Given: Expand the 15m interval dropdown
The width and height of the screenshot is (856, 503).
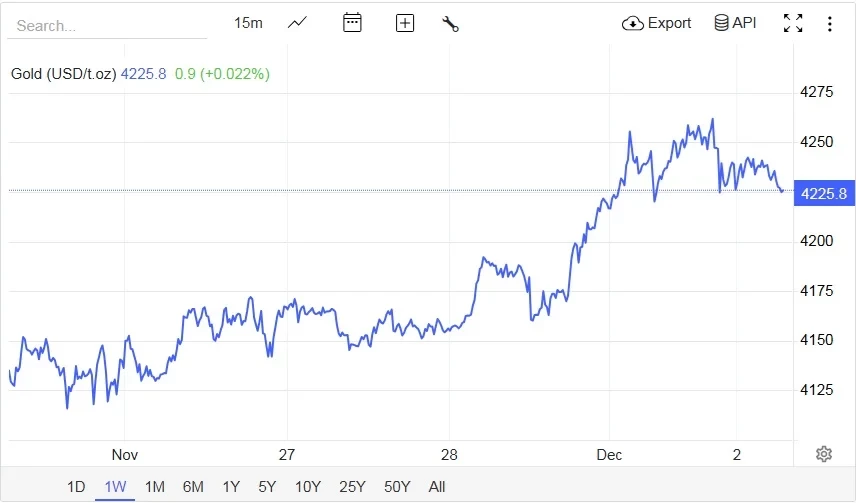Looking at the screenshot, I should tap(248, 23).
